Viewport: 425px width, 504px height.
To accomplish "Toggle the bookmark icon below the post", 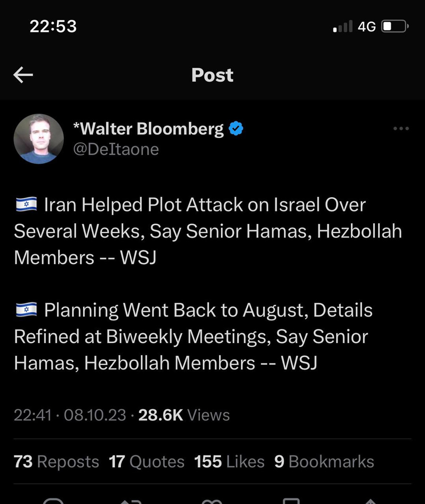I will point(291,500).
